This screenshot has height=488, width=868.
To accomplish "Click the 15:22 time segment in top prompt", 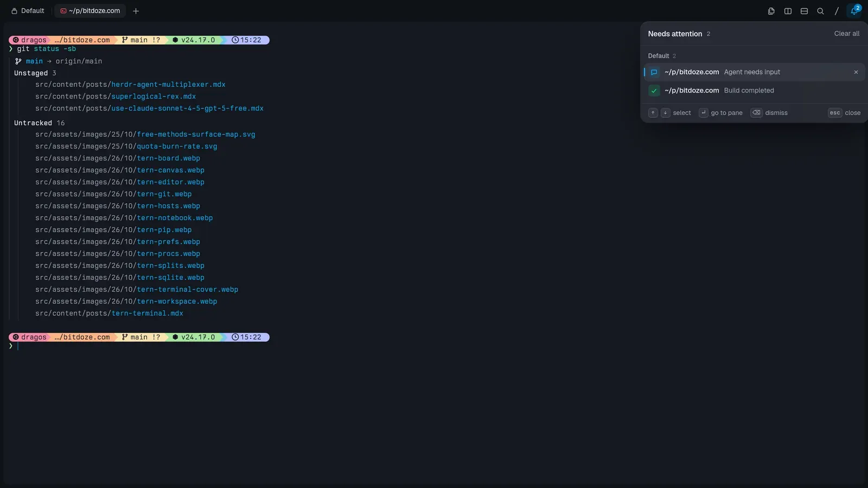I will point(246,40).
